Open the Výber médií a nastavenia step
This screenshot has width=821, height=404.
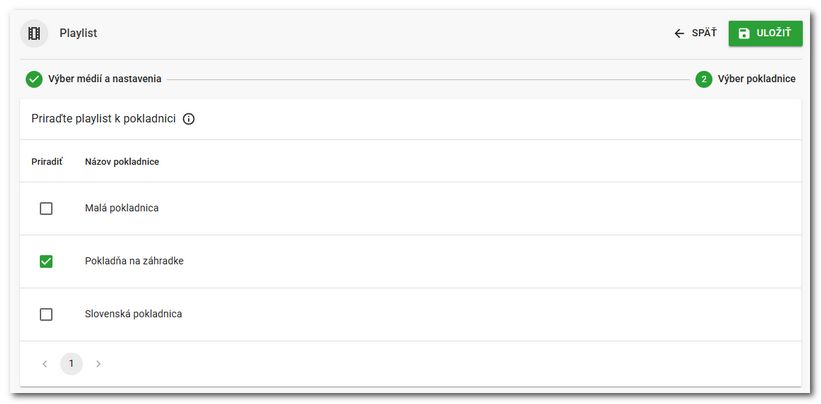point(105,79)
